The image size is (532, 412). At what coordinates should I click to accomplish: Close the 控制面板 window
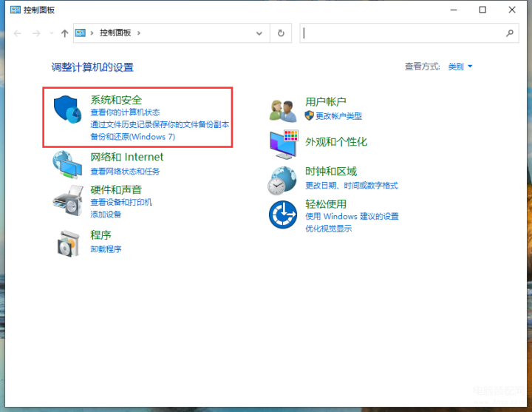pos(512,10)
